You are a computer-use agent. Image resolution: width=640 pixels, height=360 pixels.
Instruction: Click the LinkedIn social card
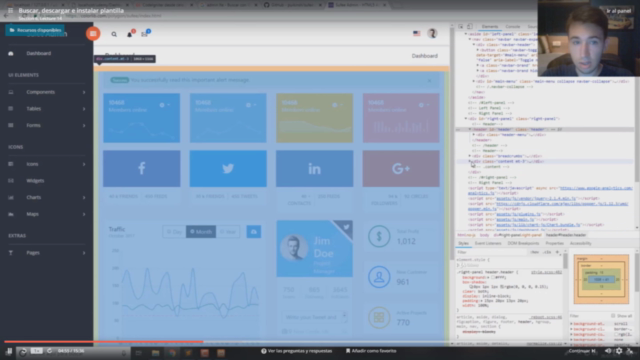314,168
